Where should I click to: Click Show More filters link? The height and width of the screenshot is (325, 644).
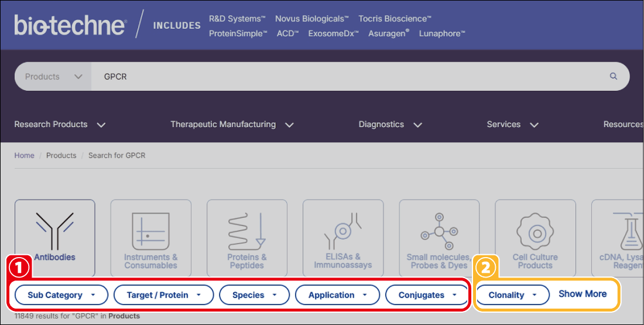(x=583, y=294)
